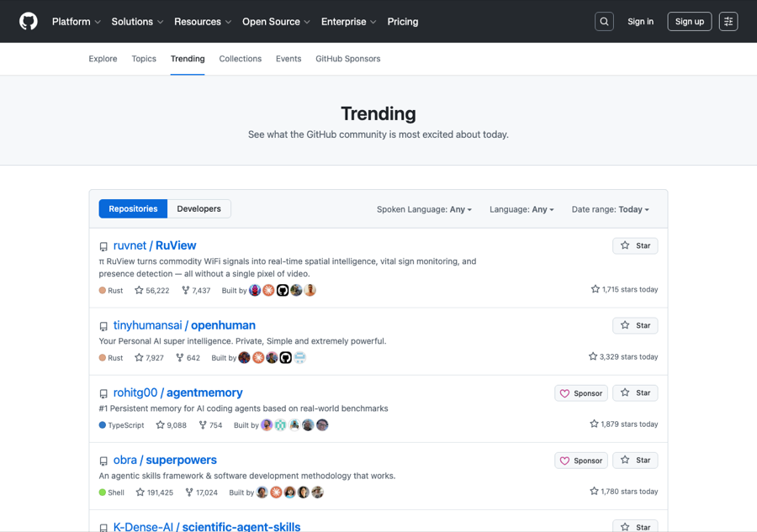Click the Rust language label for RuView
Image resolution: width=757 pixels, height=532 pixels.
[111, 290]
